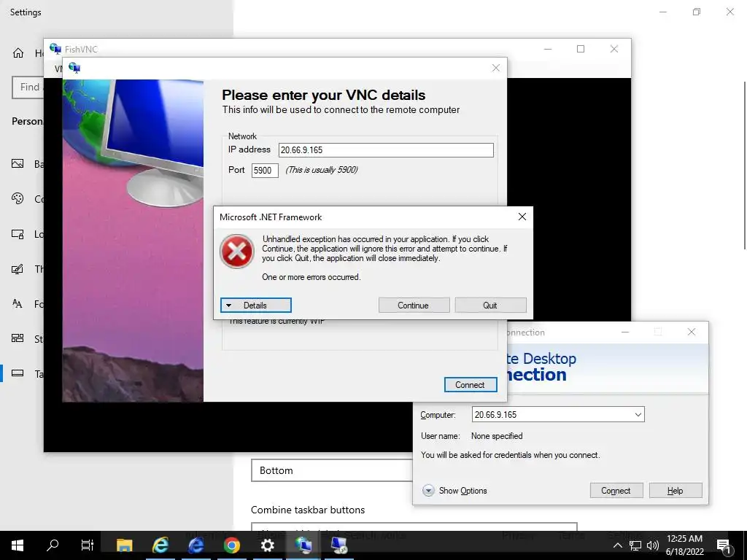
Task: Click Quit in the .NET Framework dialog
Action: (x=490, y=306)
